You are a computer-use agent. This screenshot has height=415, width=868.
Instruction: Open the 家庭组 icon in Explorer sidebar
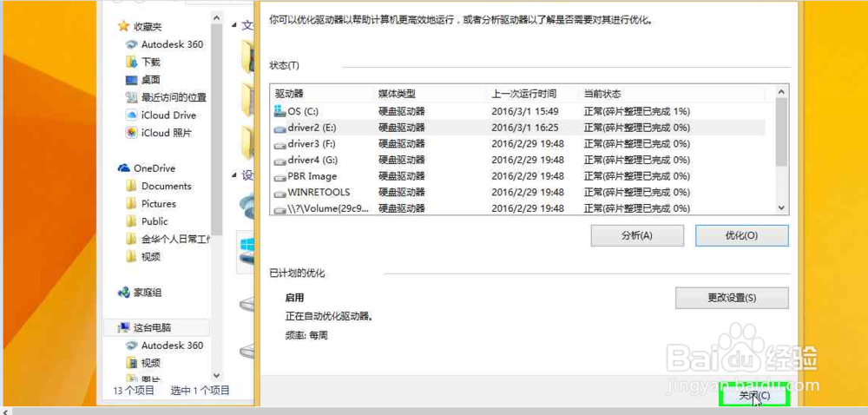tap(124, 293)
